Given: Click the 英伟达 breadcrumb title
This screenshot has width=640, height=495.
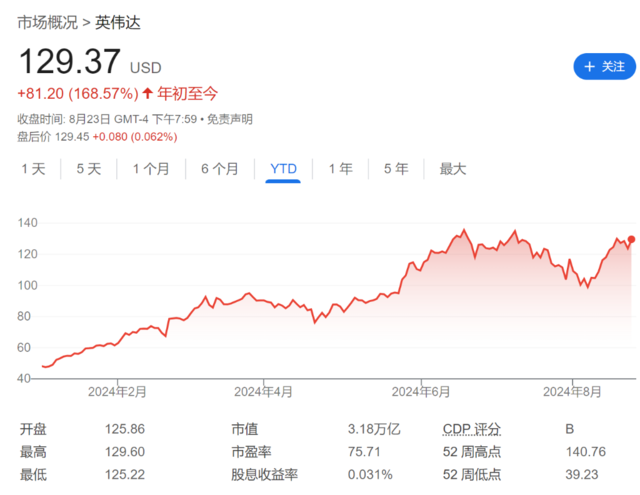Looking at the screenshot, I should 118,22.
